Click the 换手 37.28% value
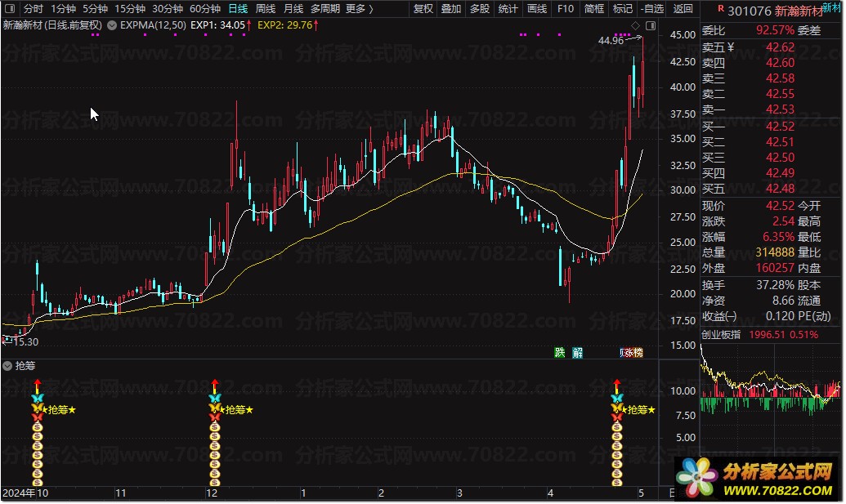The width and height of the screenshot is (846, 504). coord(776,285)
